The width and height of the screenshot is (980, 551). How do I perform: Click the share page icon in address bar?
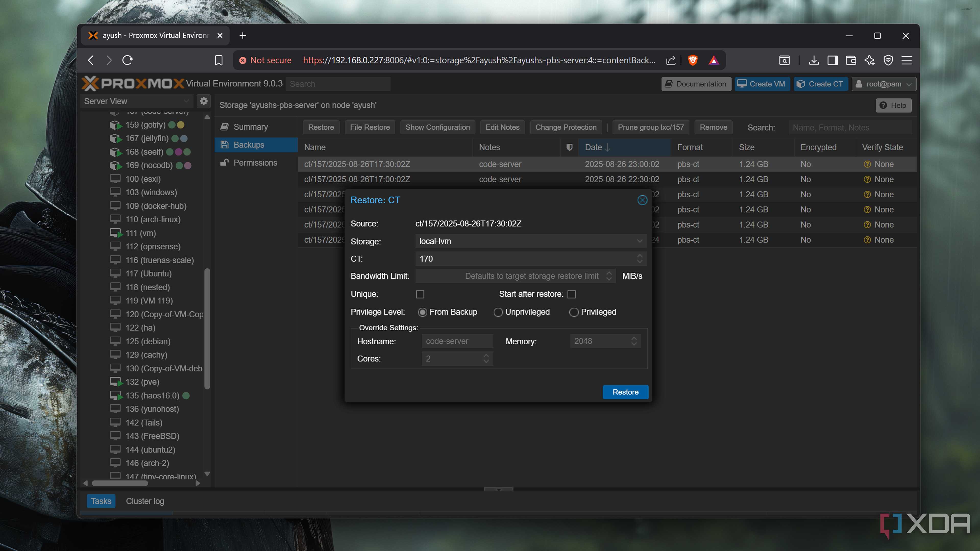pos(671,60)
